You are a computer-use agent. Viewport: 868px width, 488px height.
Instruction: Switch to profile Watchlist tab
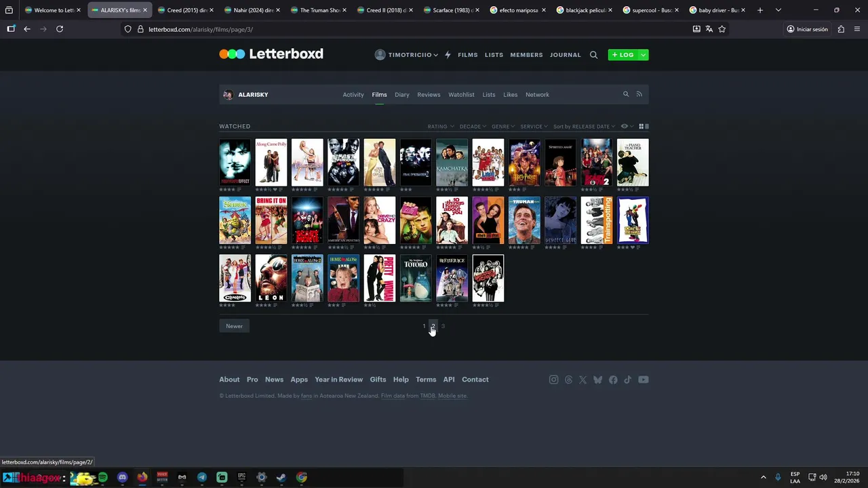pos(461,95)
